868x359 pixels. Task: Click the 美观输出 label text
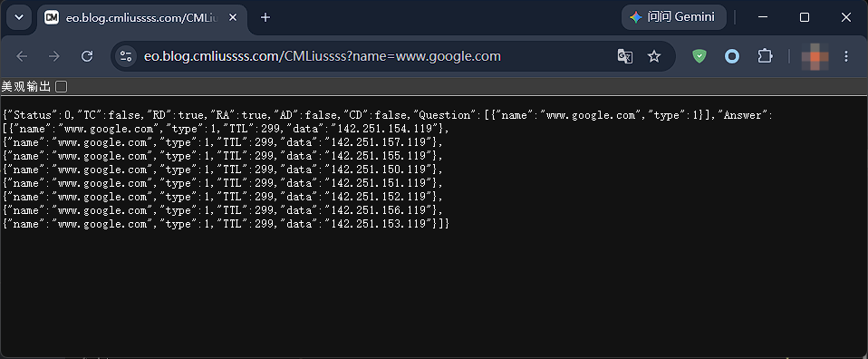pyautogui.click(x=26, y=86)
